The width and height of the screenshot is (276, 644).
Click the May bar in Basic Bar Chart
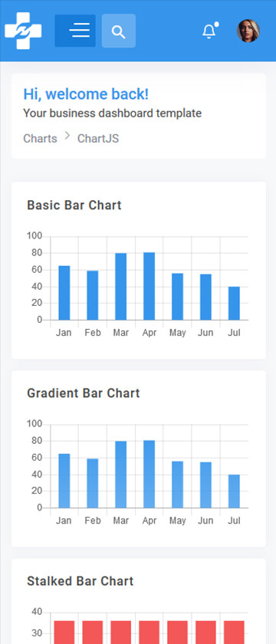(177, 297)
